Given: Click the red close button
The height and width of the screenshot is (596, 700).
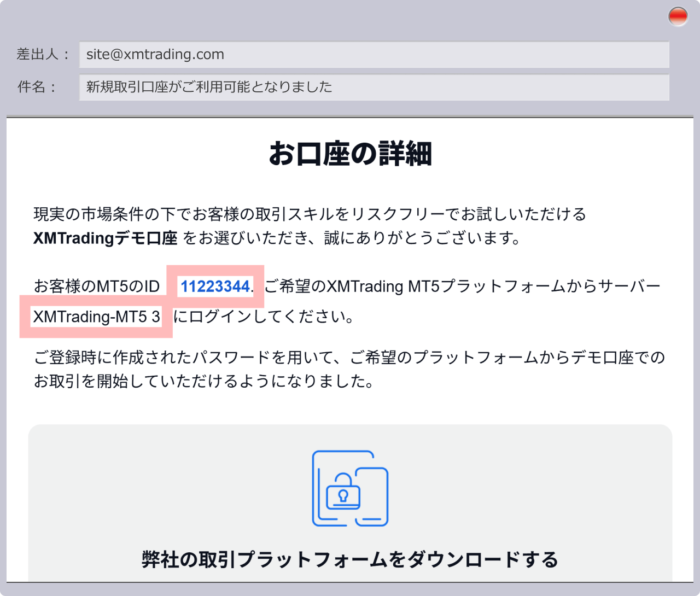Looking at the screenshot, I should (x=678, y=17).
